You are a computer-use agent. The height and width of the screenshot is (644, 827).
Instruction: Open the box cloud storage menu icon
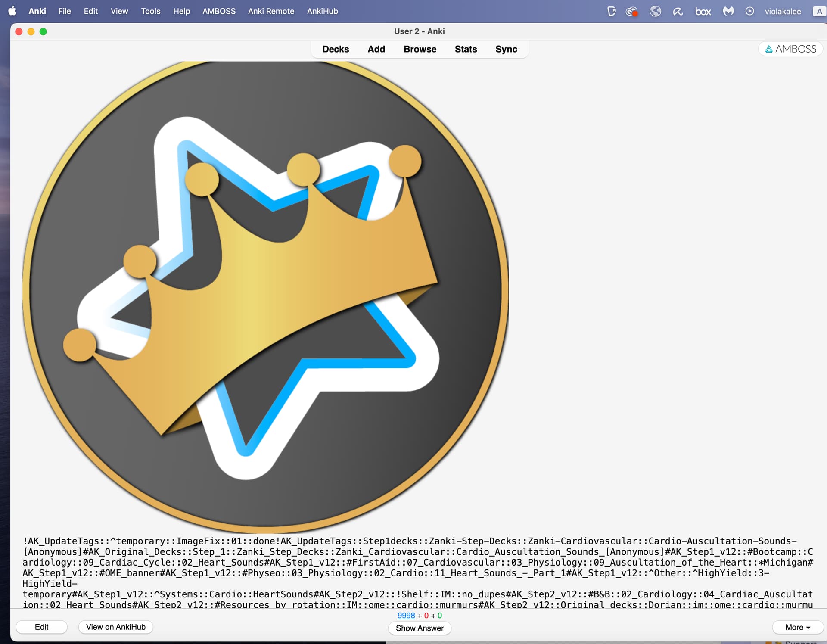click(x=703, y=11)
